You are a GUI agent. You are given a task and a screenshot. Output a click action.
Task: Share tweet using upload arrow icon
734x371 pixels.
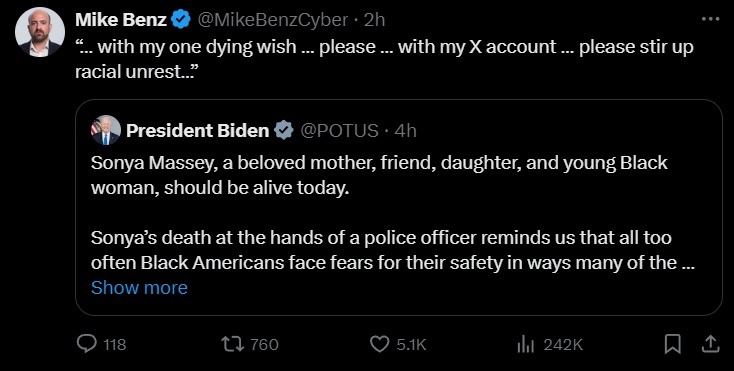tap(710, 344)
